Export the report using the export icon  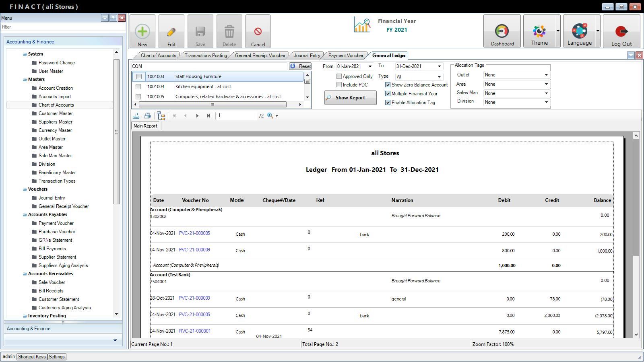pyautogui.click(x=136, y=116)
